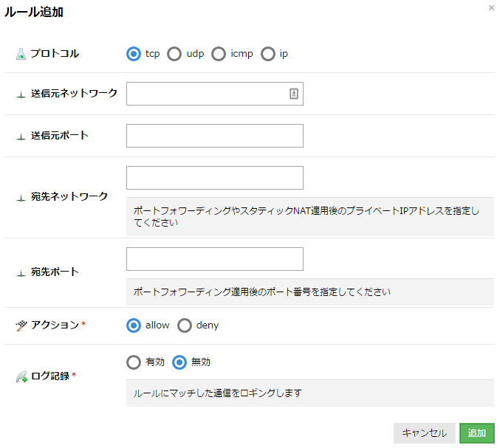Click the green 追加 button

(476, 433)
